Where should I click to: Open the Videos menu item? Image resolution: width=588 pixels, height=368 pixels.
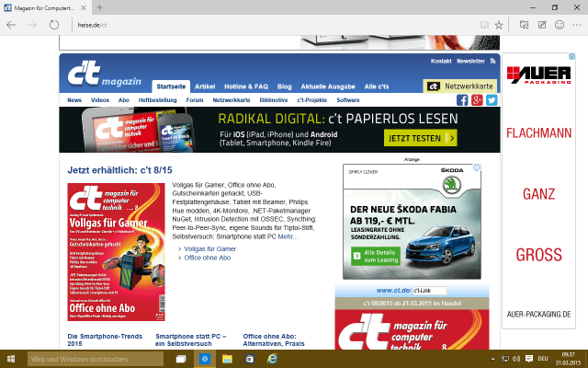(x=100, y=100)
